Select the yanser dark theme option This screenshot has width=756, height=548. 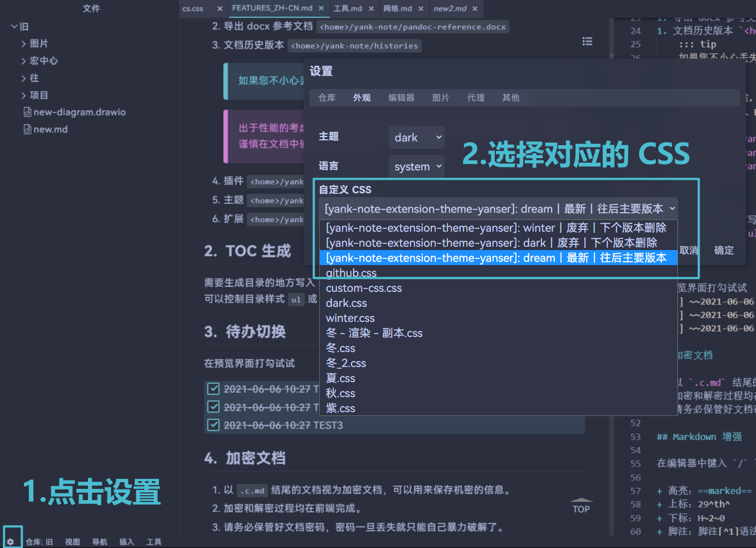499,243
